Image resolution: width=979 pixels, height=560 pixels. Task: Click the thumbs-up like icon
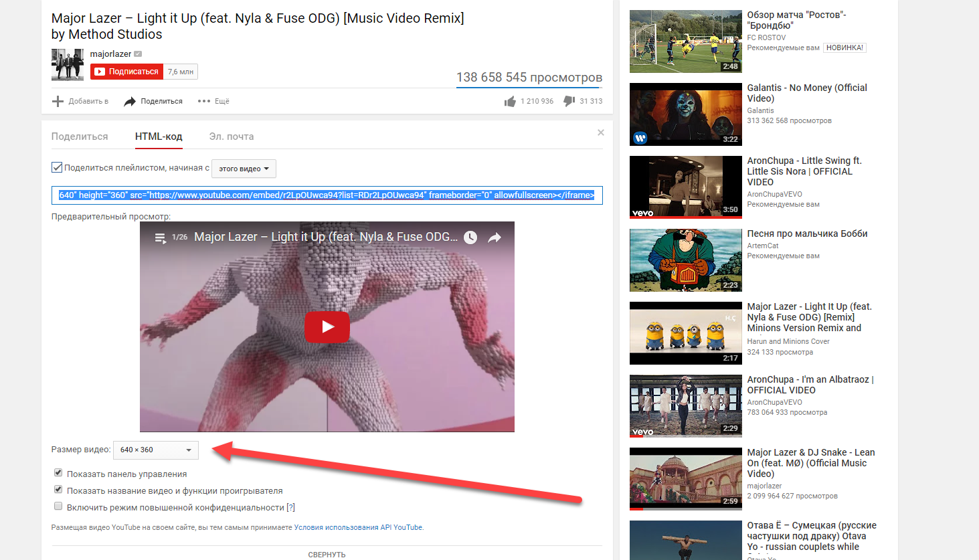point(510,101)
